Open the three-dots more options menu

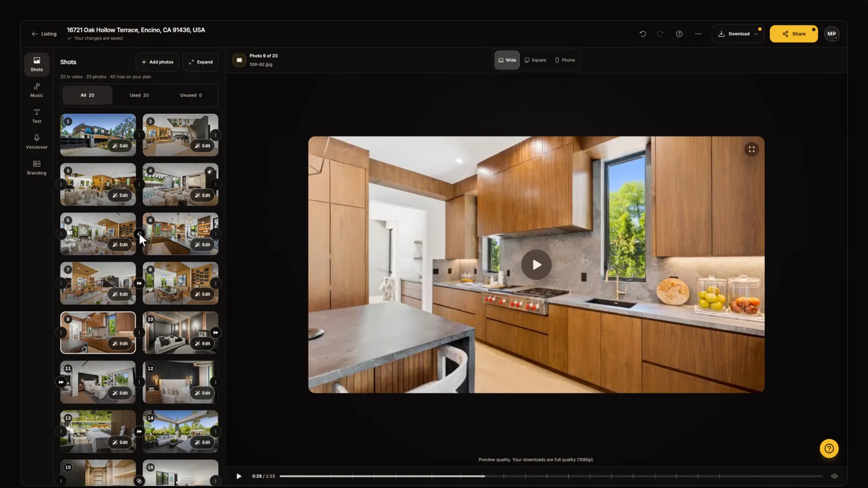tap(698, 34)
